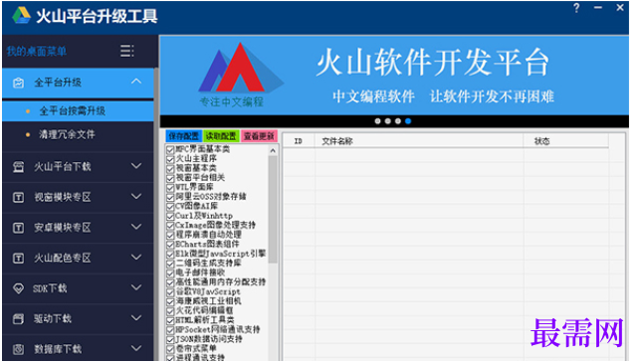Image resolution: width=642 pixels, height=364 pixels.
Task: Click the red and blue volcano banner logo
Action: click(240, 68)
